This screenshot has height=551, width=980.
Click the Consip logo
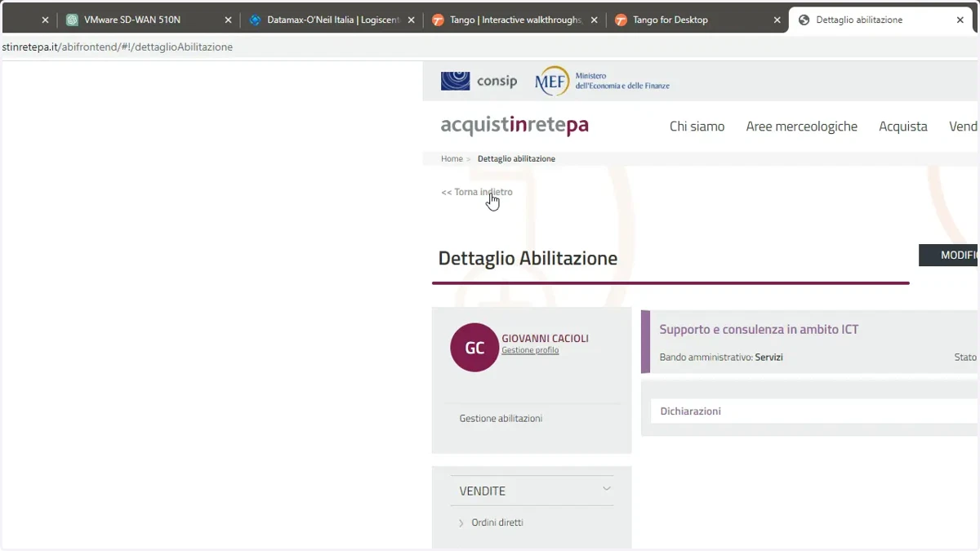(x=479, y=81)
